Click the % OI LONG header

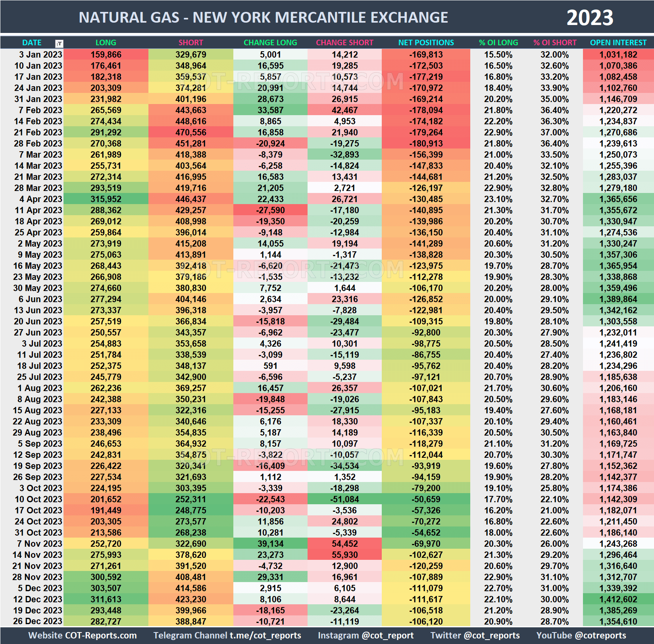coord(498,42)
